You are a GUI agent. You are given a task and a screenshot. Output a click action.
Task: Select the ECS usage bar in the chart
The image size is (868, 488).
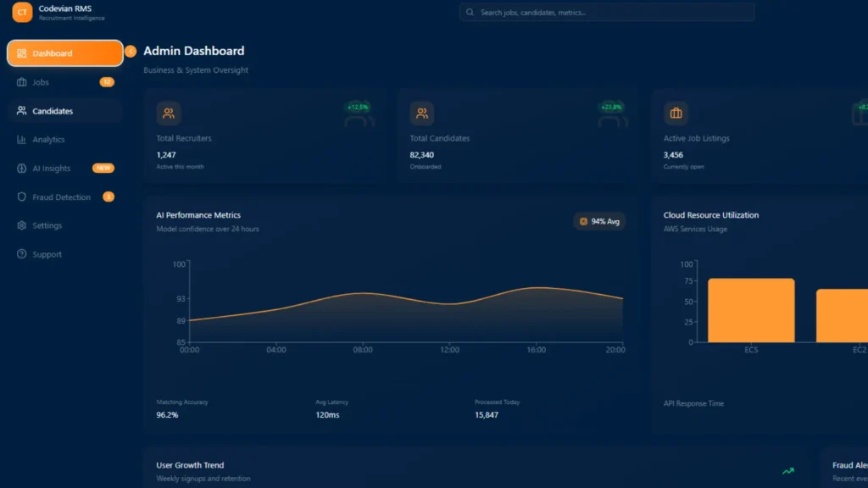click(x=751, y=308)
